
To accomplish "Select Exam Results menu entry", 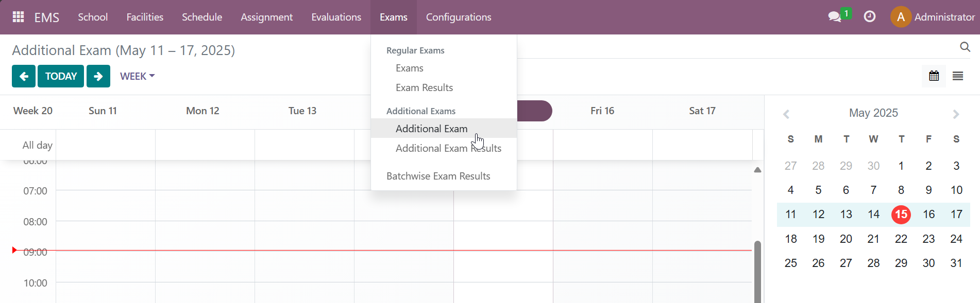I will tap(424, 87).
